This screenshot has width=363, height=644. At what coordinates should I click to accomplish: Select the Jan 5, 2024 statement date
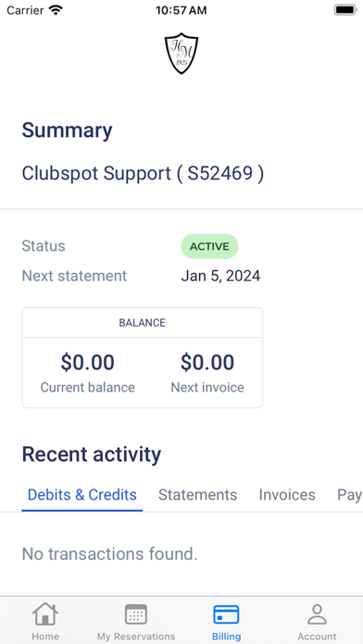click(220, 276)
